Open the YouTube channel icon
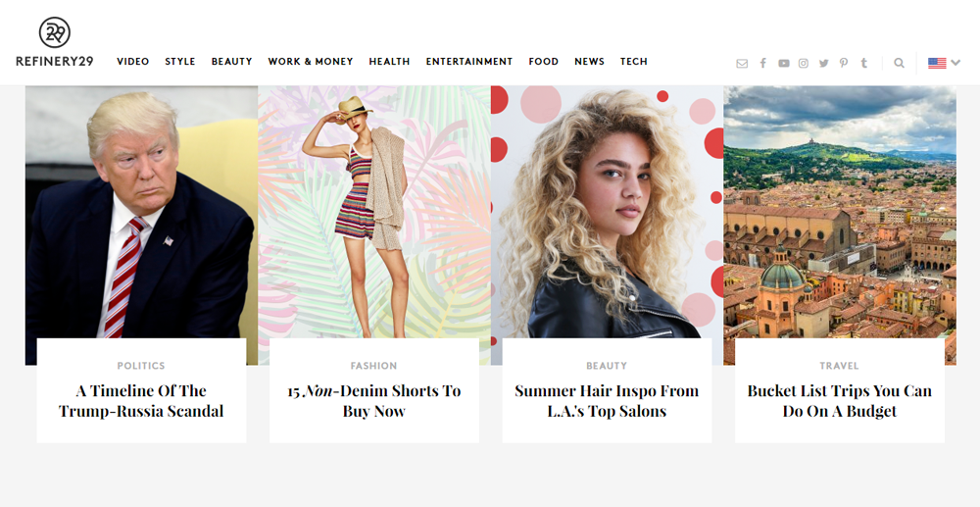The height and width of the screenshot is (507, 980). pyautogui.click(x=784, y=63)
